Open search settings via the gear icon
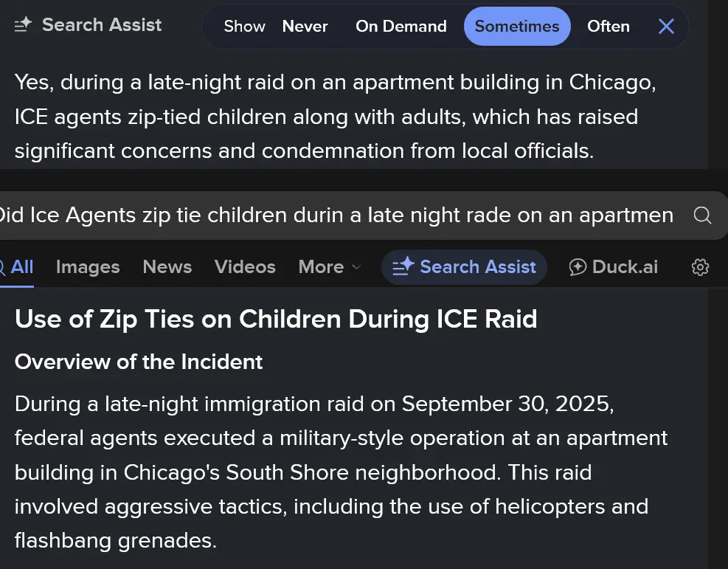 tap(700, 267)
